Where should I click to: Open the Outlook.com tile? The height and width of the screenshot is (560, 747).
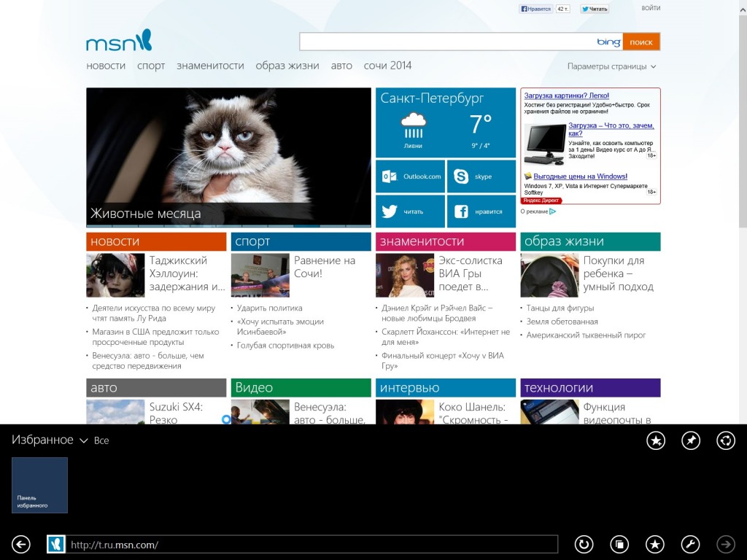tap(410, 176)
